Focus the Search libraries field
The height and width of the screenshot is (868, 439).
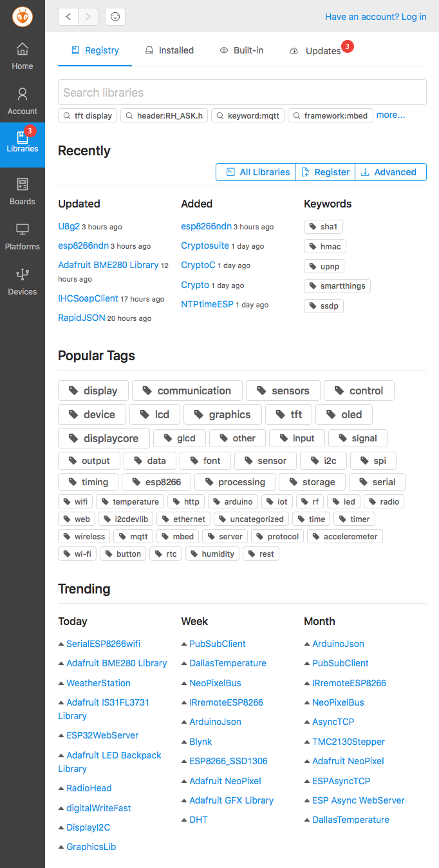coord(242,92)
